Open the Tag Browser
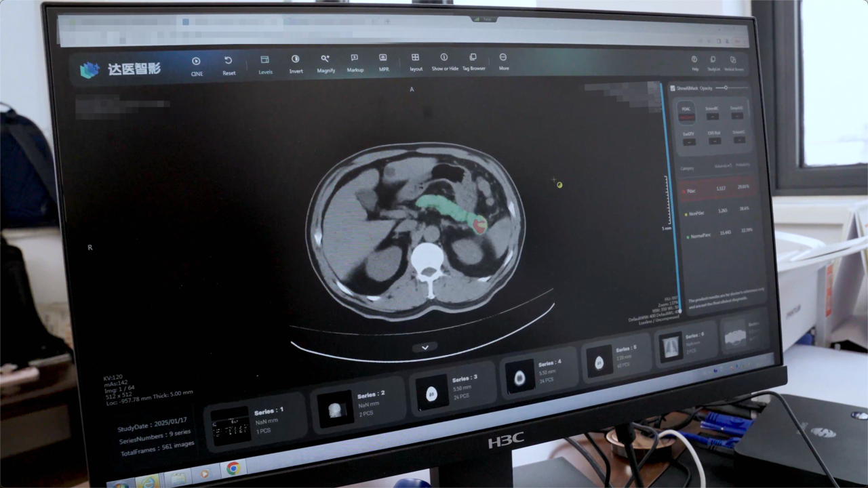This screenshot has height=488, width=868. [473, 62]
